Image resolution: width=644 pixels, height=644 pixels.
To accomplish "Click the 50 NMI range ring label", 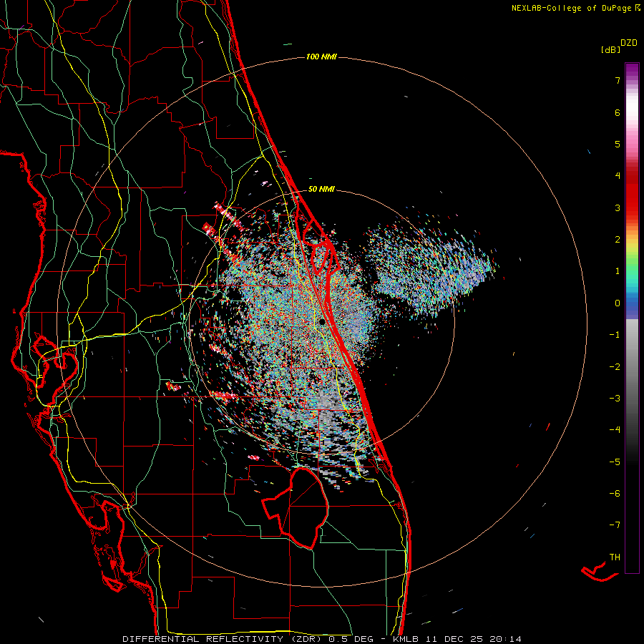I will point(321,189).
